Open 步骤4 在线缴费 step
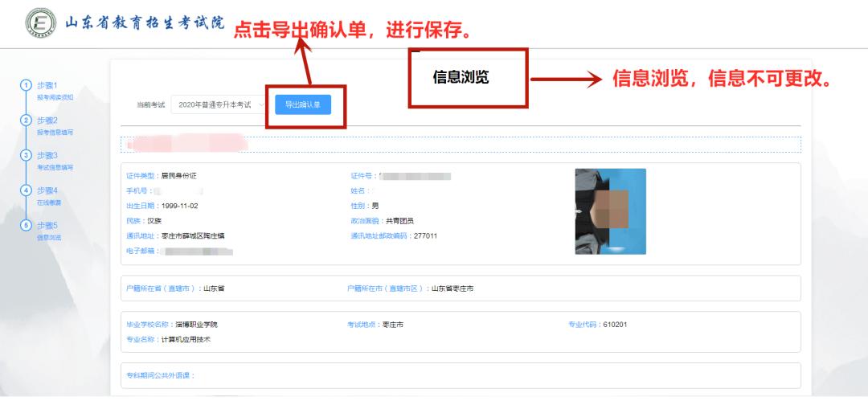The height and width of the screenshot is (409, 868). 49,196
